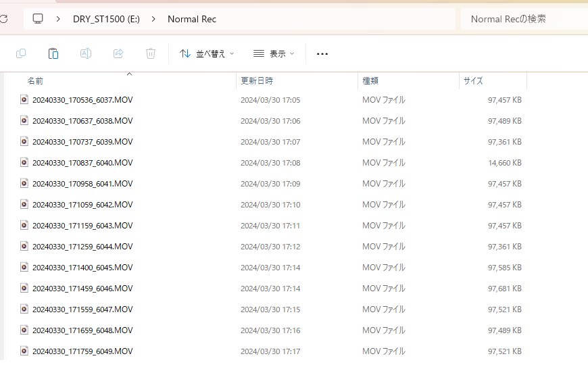
Task: Click the video icon of 20240330_170637_6038.MOV
Action: pos(24,120)
